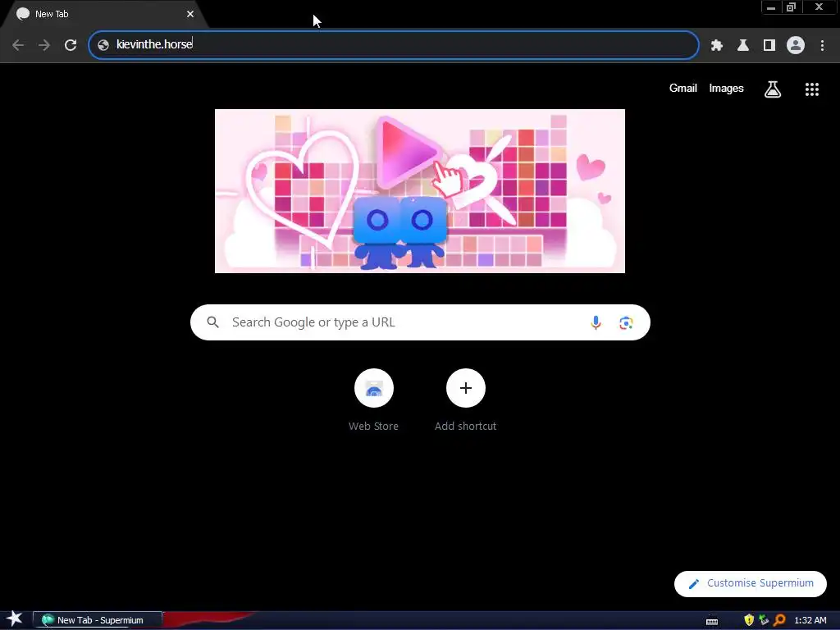The image size is (840, 630).
Task: Focus the address bar showing kievinthe.horse
Action: click(394, 44)
